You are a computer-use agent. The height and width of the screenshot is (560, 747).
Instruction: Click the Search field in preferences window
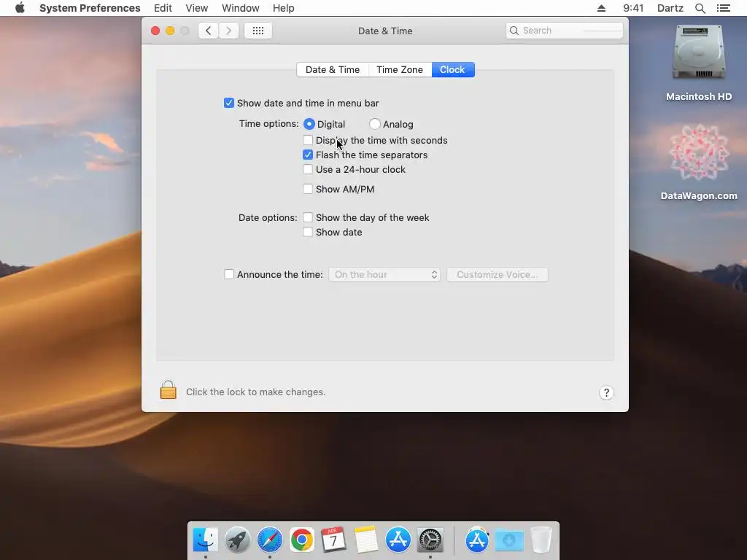[x=565, y=31]
